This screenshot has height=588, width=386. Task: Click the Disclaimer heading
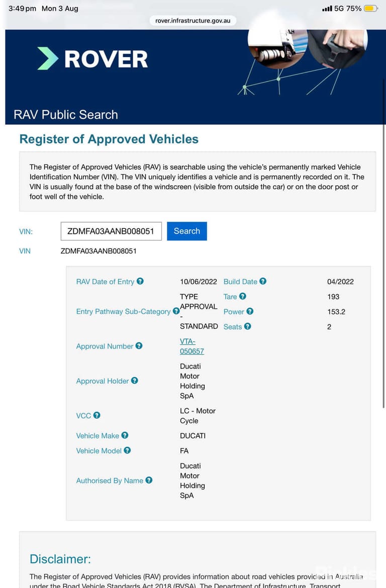[60, 559]
